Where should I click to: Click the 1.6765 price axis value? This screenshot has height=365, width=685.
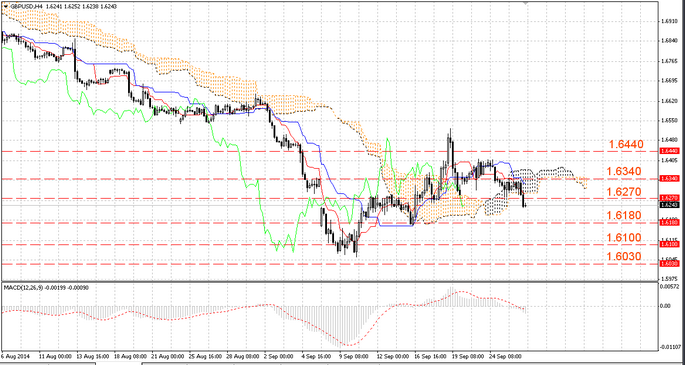coord(669,62)
